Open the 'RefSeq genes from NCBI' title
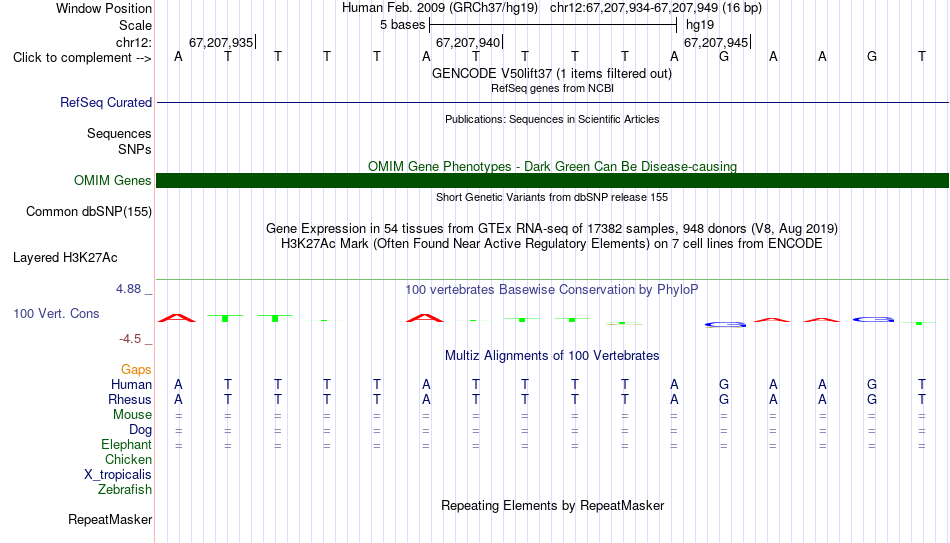 (552, 88)
